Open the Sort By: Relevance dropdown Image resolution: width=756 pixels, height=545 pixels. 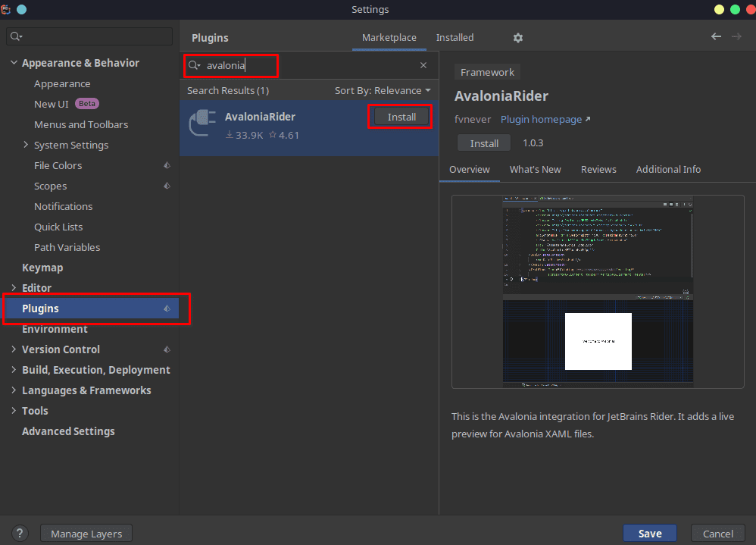(x=383, y=91)
